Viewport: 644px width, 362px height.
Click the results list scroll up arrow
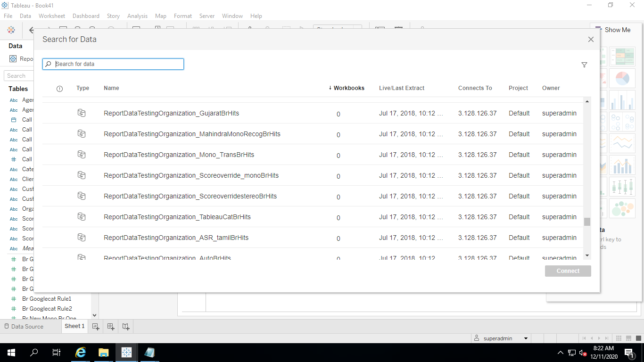[587, 101]
